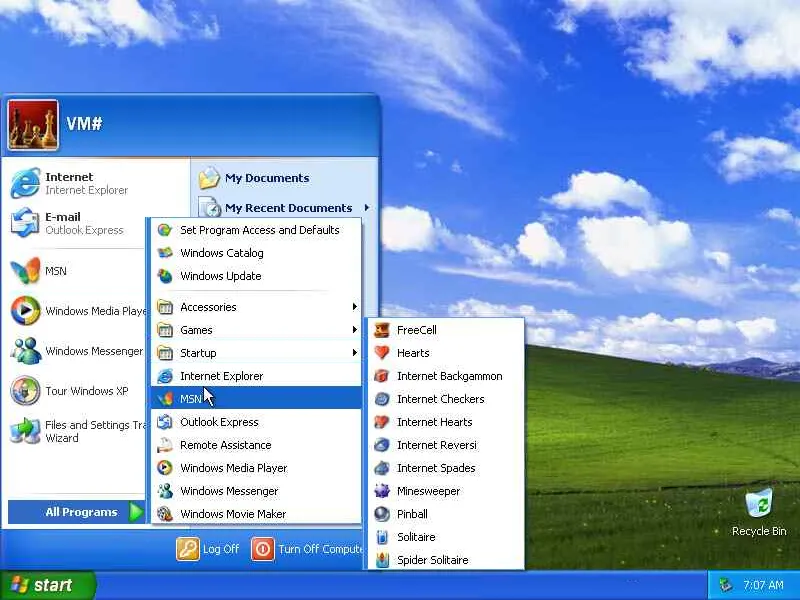The height and width of the screenshot is (600, 800).
Task: Click 'Windows Update' text label
Action: point(221,276)
